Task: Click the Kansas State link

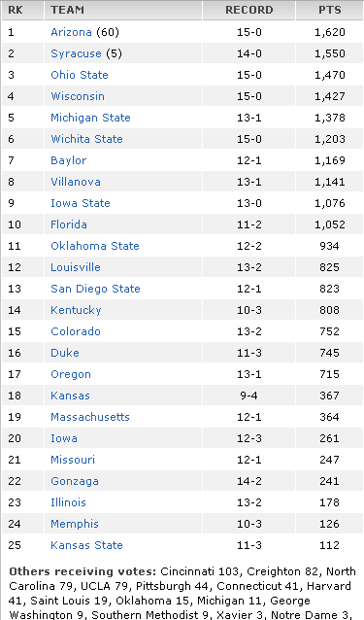Action: [86, 545]
